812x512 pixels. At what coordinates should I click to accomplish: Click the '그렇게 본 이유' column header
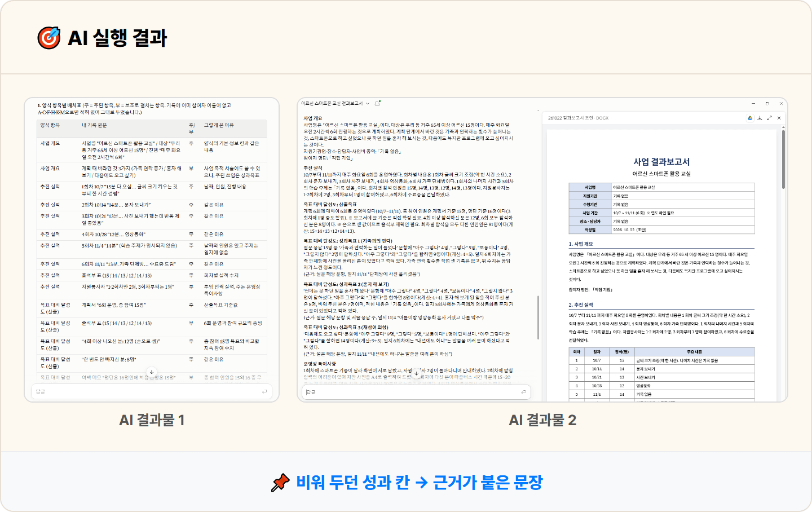coord(218,125)
